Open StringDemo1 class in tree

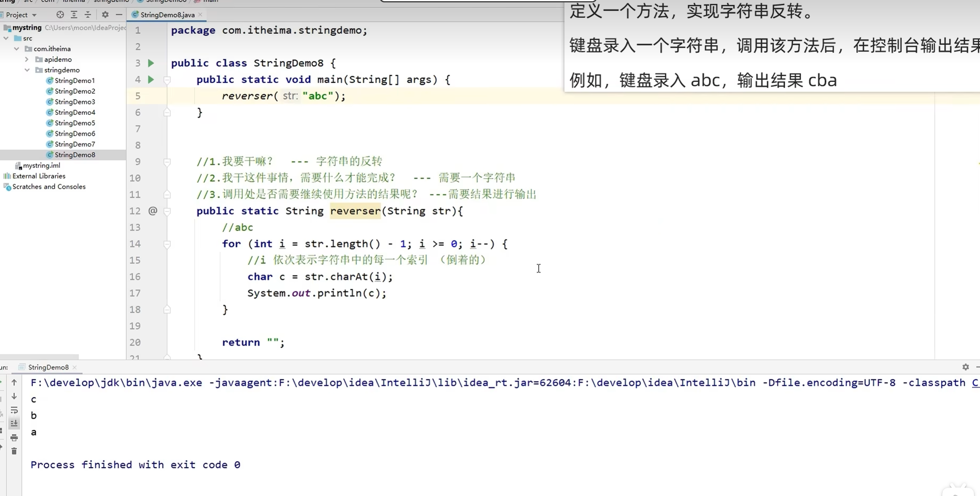click(x=75, y=81)
